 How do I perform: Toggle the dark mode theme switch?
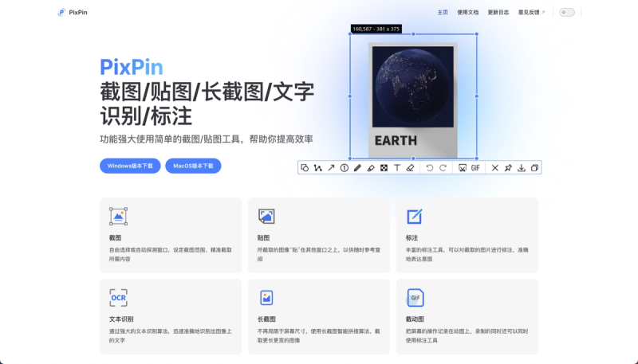(x=567, y=12)
